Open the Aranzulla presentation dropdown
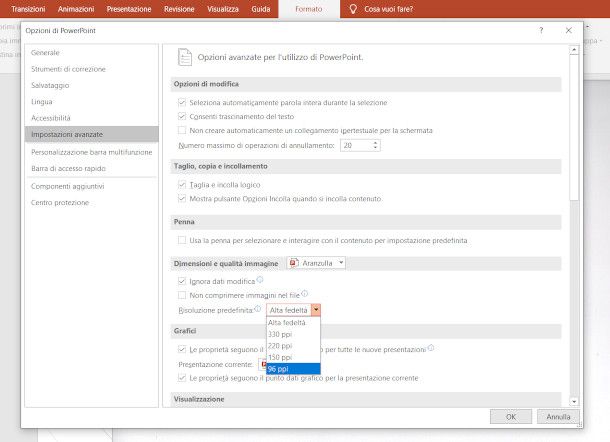Image resolution: width=610 pixels, height=442 pixels. [316, 263]
